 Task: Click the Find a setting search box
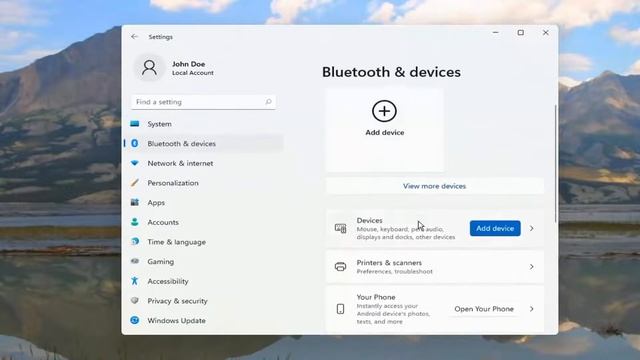[203, 102]
